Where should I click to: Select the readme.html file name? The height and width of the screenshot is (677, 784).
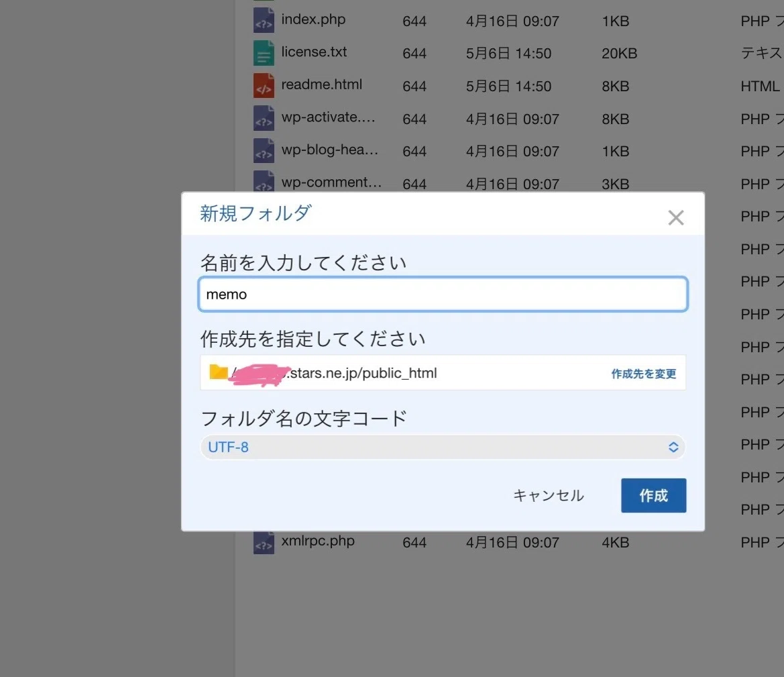click(x=321, y=85)
